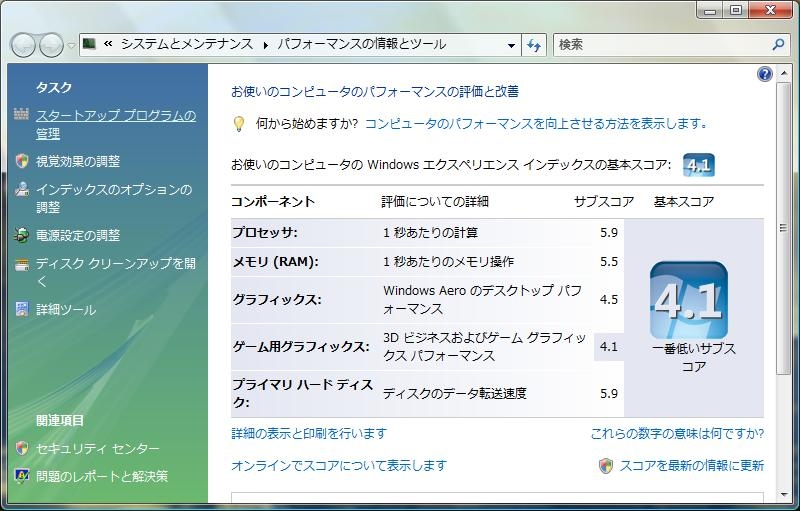This screenshot has width=800, height=511.
Task: Maximize the performance information window
Action: 735,10
